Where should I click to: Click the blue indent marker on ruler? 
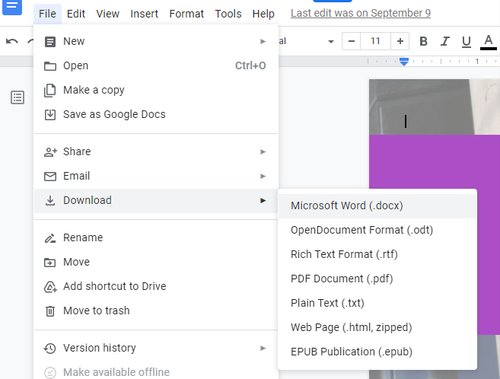[x=404, y=62]
